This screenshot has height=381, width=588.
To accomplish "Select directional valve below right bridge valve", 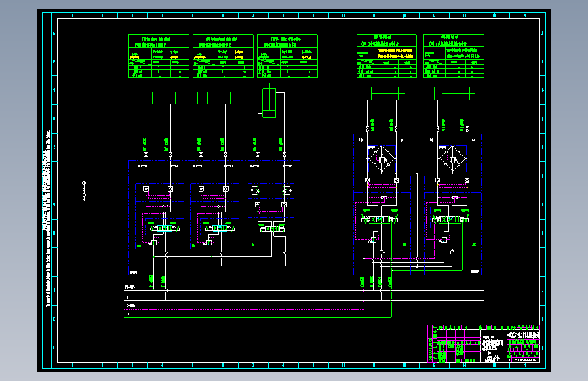I will click(x=450, y=220).
